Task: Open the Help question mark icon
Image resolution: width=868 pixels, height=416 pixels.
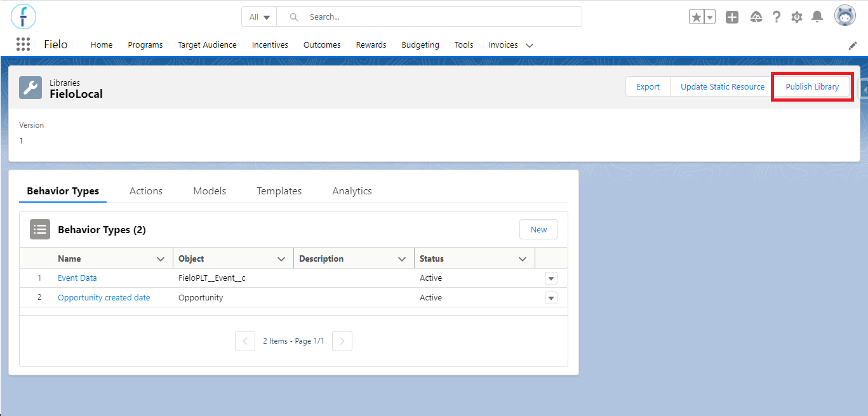Action: coord(777,17)
